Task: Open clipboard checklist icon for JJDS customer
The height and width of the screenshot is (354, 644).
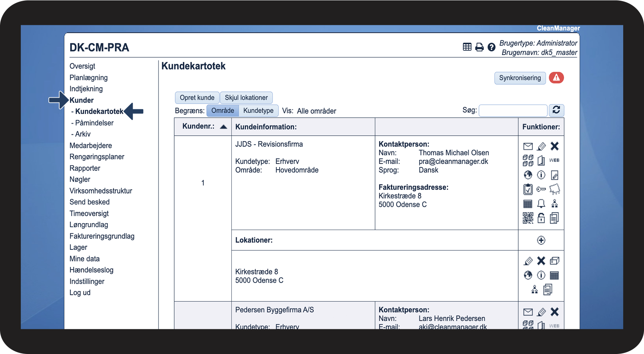Action: click(x=528, y=189)
